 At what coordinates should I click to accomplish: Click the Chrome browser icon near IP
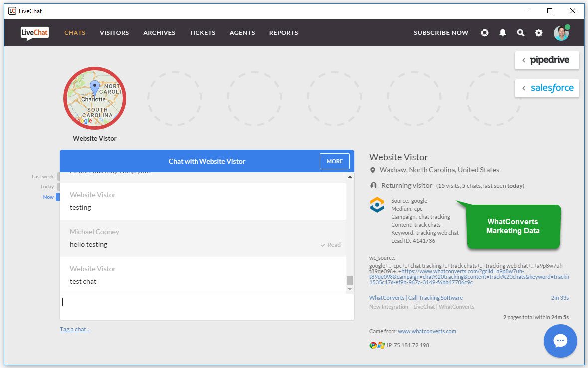coord(373,345)
